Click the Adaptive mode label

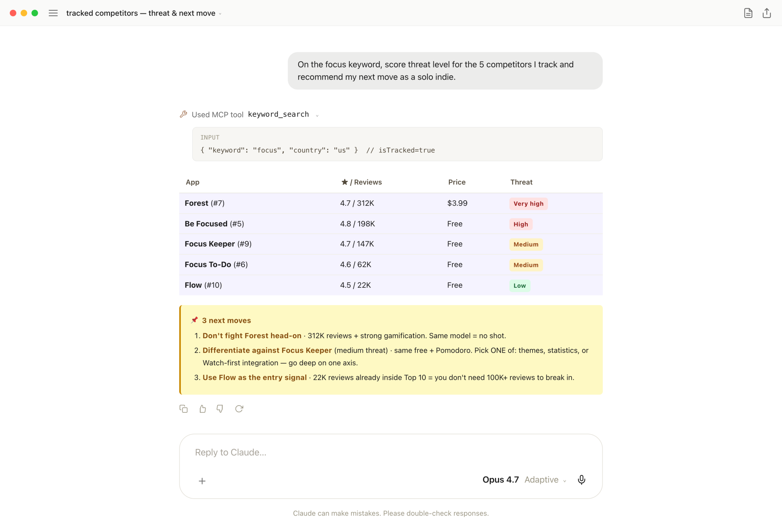click(541, 480)
